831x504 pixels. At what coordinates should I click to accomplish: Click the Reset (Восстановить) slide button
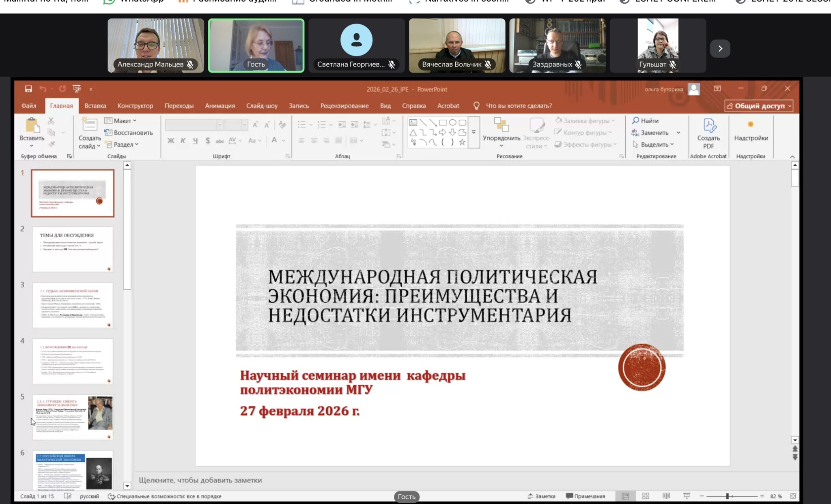tap(129, 133)
